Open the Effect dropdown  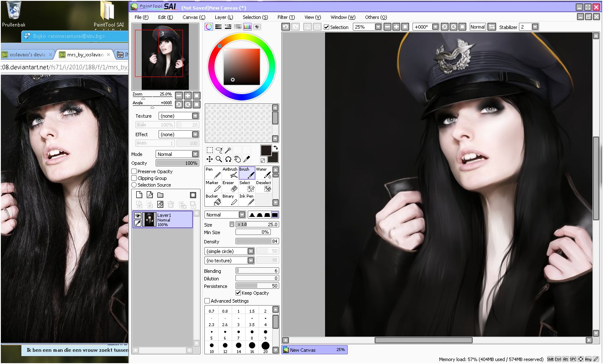(x=179, y=135)
